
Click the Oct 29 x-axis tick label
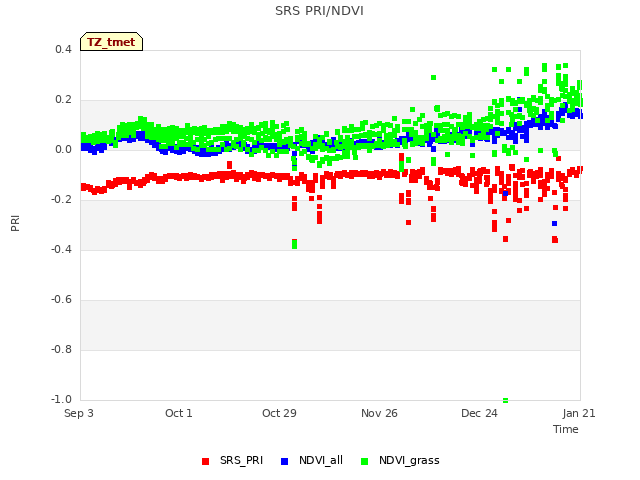279,413
